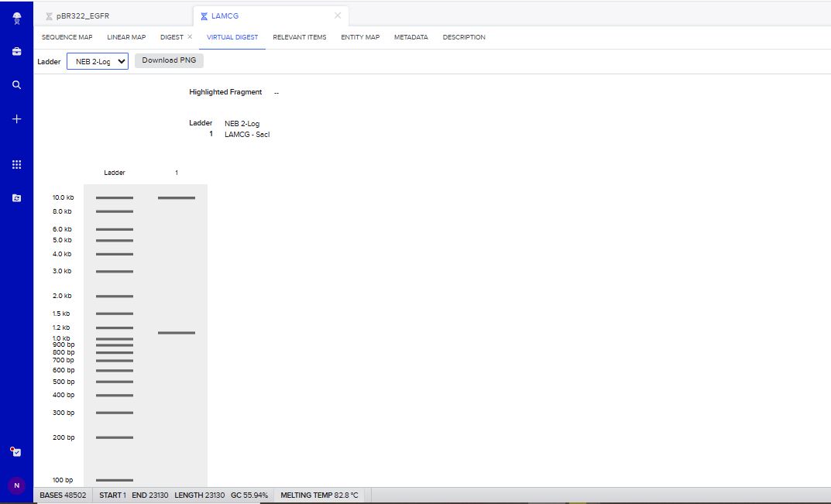Click the 3.0 kb ladder band

(x=115, y=272)
